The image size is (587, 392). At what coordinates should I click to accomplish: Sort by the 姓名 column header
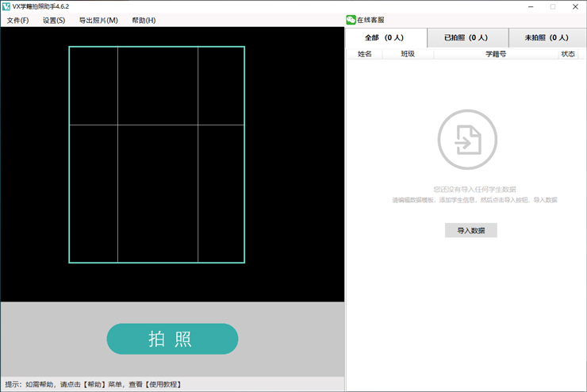coord(365,54)
